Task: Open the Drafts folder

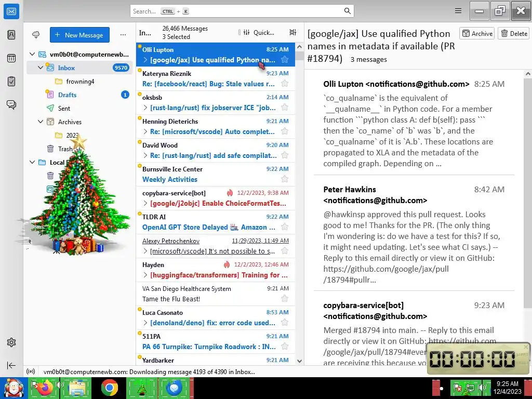Action: pyautogui.click(x=67, y=95)
